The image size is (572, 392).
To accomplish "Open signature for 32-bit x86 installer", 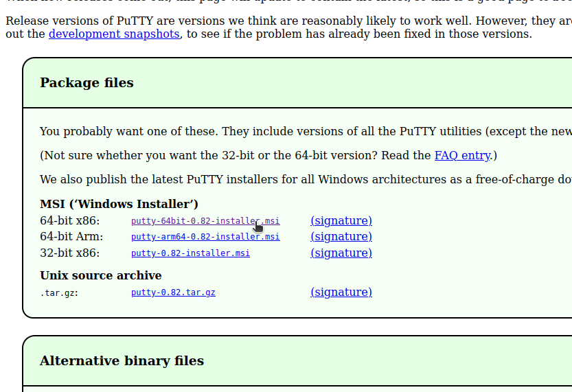I will tap(341, 253).
